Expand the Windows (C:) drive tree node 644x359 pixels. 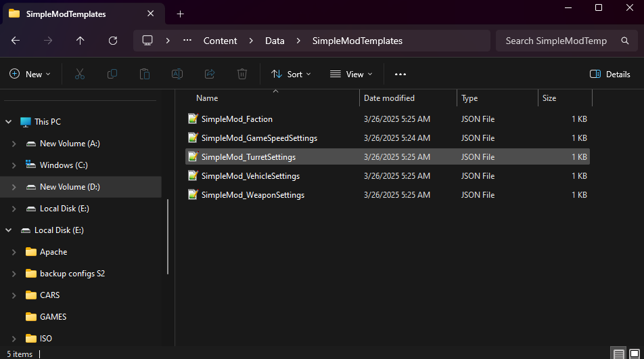tap(14, 165)
